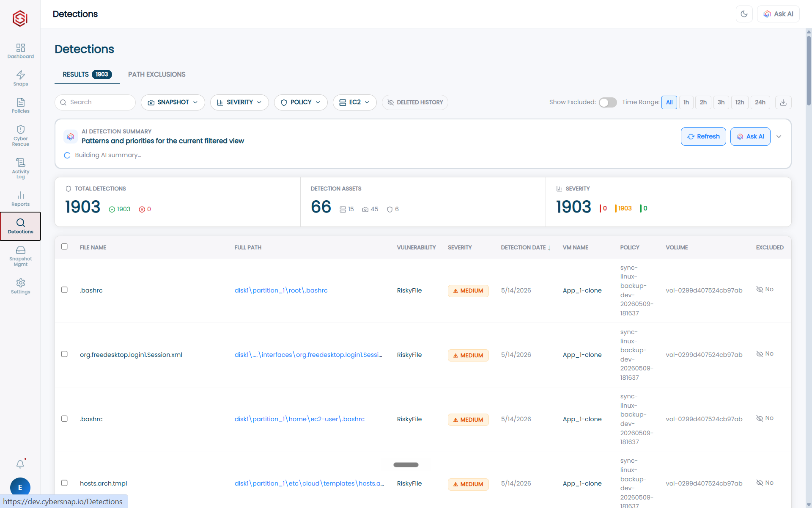The image size is (812, 508).
Task: Click the Ask AI top bar button
Action: (778, 14)
